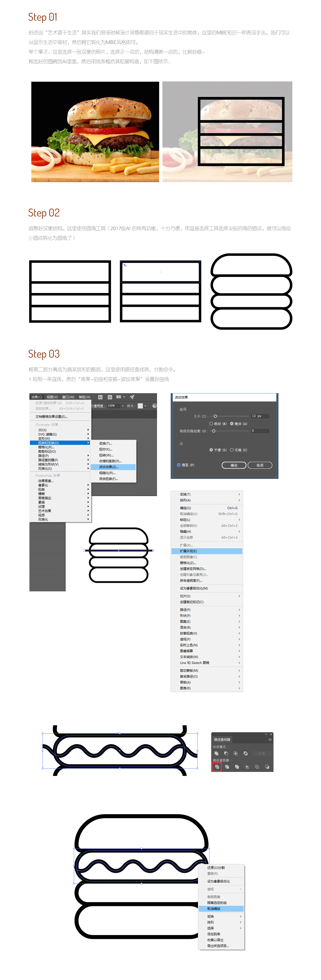Viewport: 321px width, 980px height.
Task: Click the ridges field showing 8
Action: (260, 431)
